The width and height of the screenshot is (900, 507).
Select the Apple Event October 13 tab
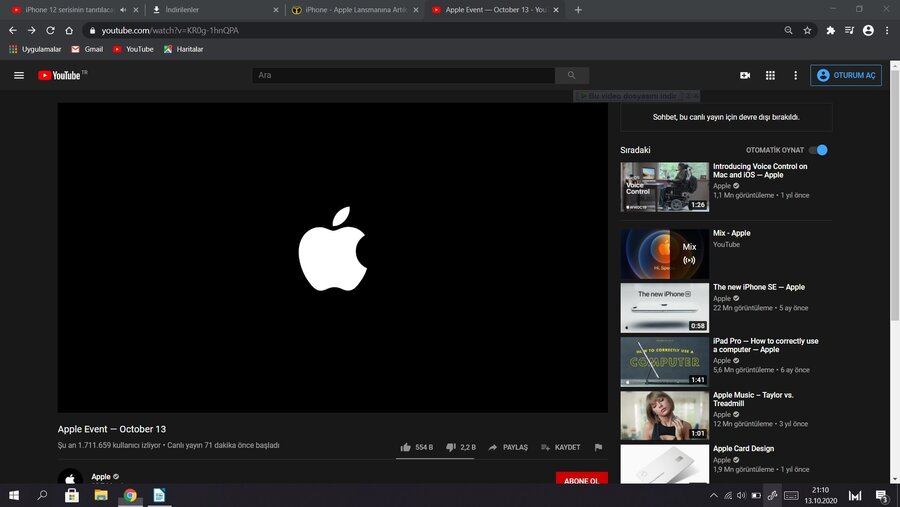pyautogui.click(x=495, y=10)
